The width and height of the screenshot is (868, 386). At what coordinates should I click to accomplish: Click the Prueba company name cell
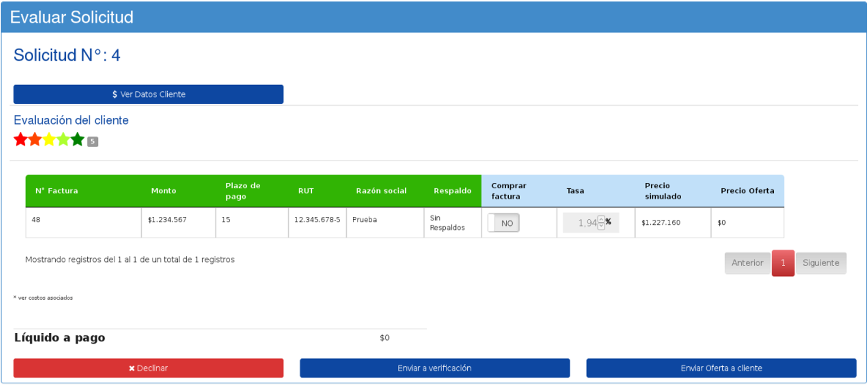tap(385, 223)
